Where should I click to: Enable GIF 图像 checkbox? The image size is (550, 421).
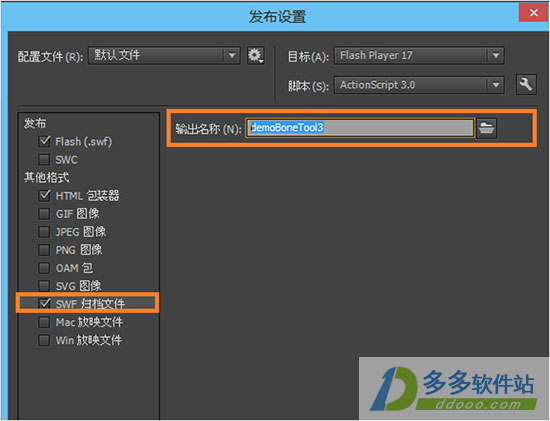click(44, 214)
